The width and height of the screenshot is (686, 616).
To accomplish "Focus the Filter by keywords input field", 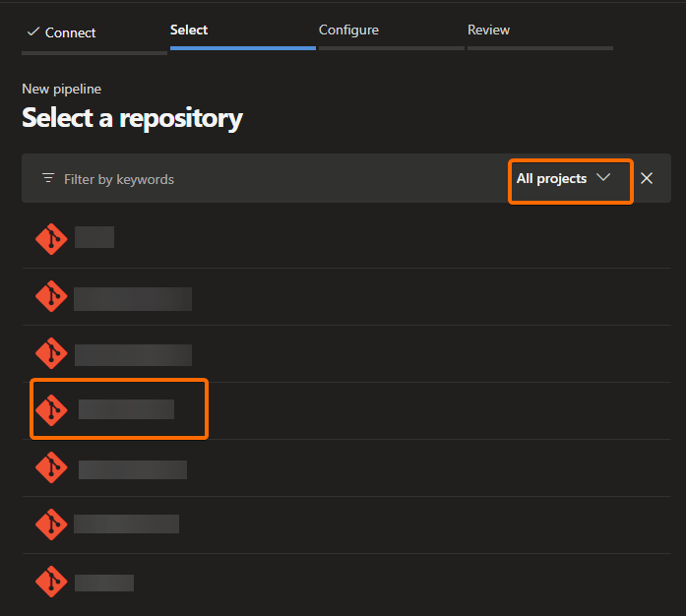I will (x=276, y=179).
